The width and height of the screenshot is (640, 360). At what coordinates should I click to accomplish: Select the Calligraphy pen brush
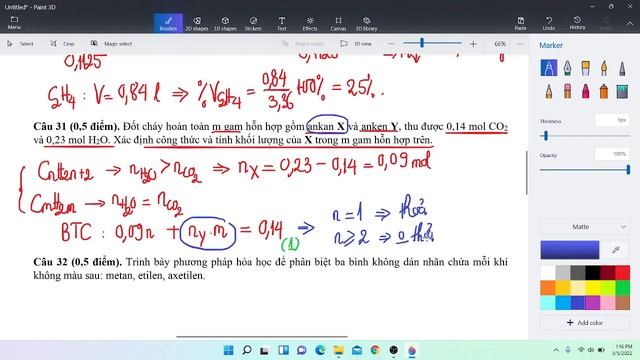(x=567, y=68)
